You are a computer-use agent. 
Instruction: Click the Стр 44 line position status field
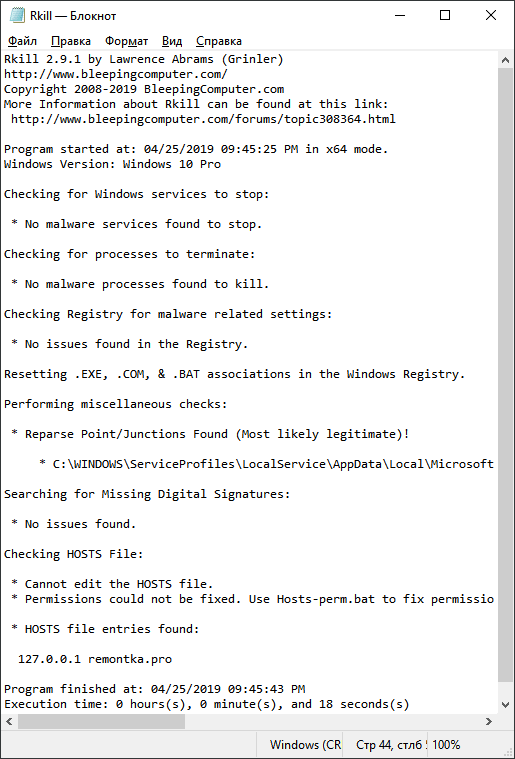coord(391,744)
